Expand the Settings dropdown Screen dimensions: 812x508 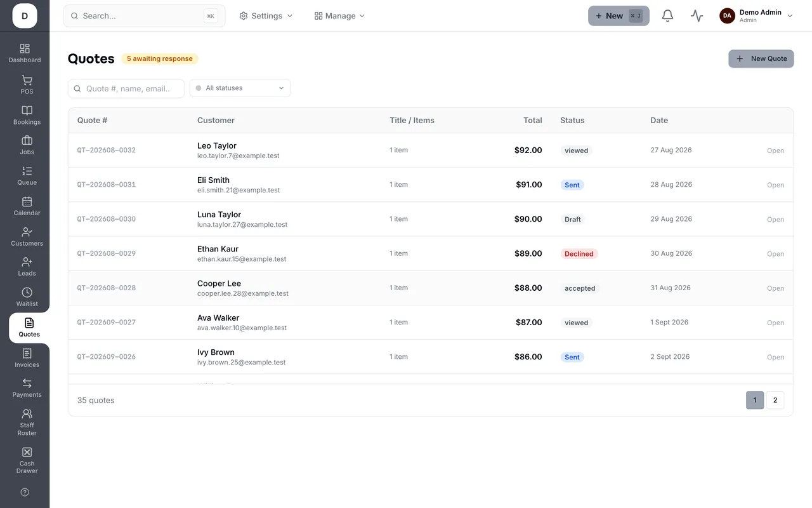266,16
